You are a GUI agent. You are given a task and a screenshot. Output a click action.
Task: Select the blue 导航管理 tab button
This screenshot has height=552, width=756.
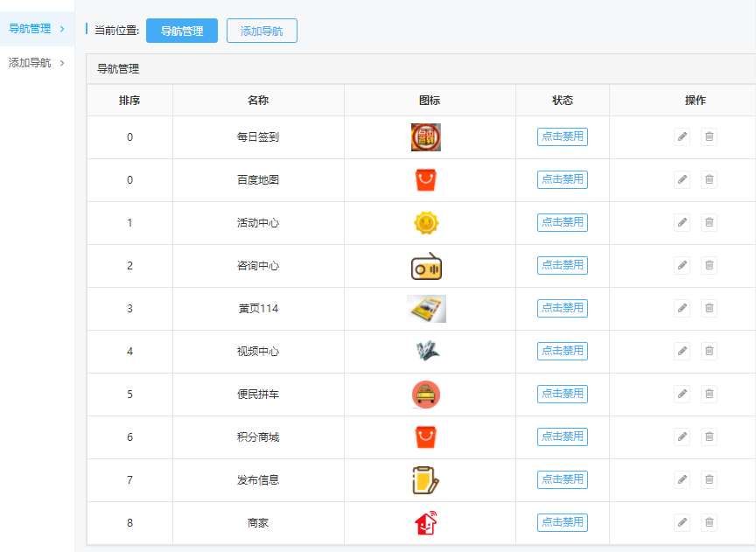click(182, 31)
